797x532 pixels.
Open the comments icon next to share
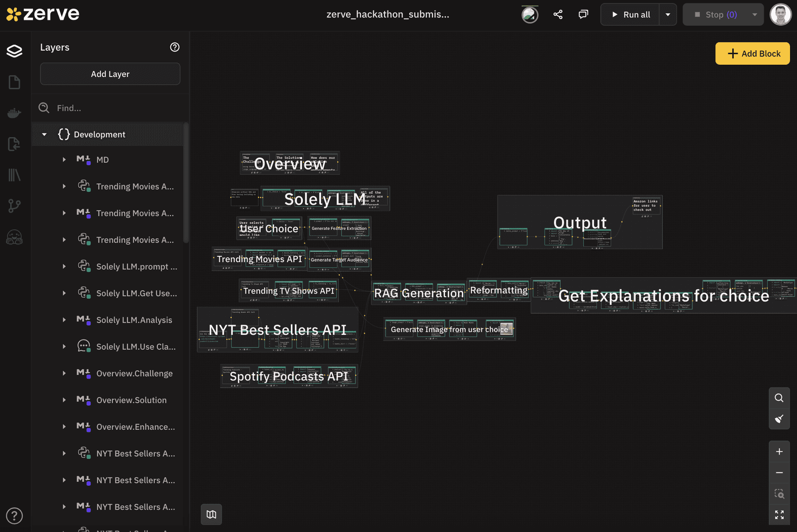(x=583, y=14)
